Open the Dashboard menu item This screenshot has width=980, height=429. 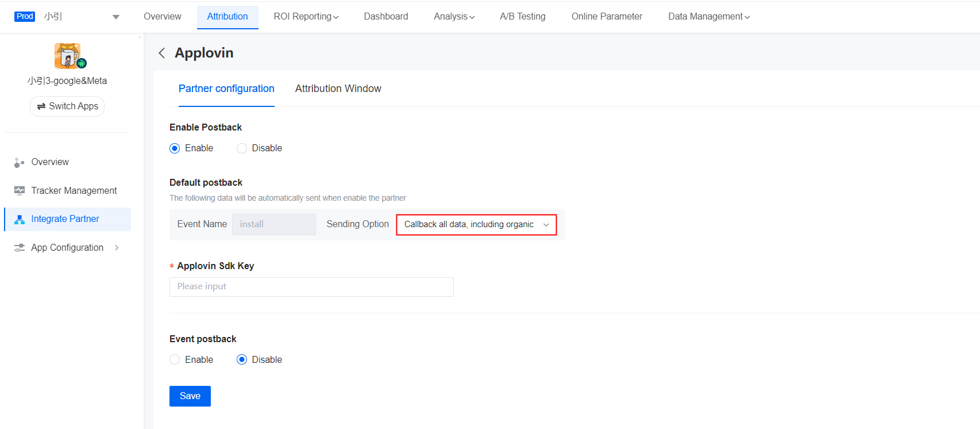(386, 17)
